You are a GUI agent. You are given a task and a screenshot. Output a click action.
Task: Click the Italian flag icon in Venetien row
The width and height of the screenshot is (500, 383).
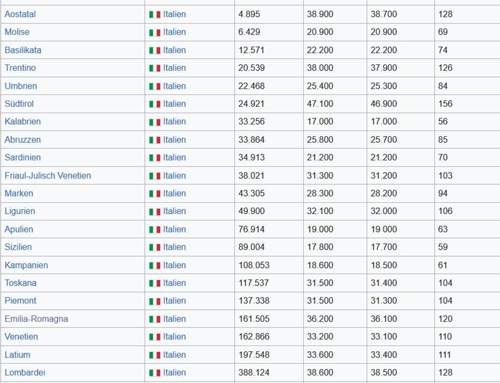(x=155, y=337)
